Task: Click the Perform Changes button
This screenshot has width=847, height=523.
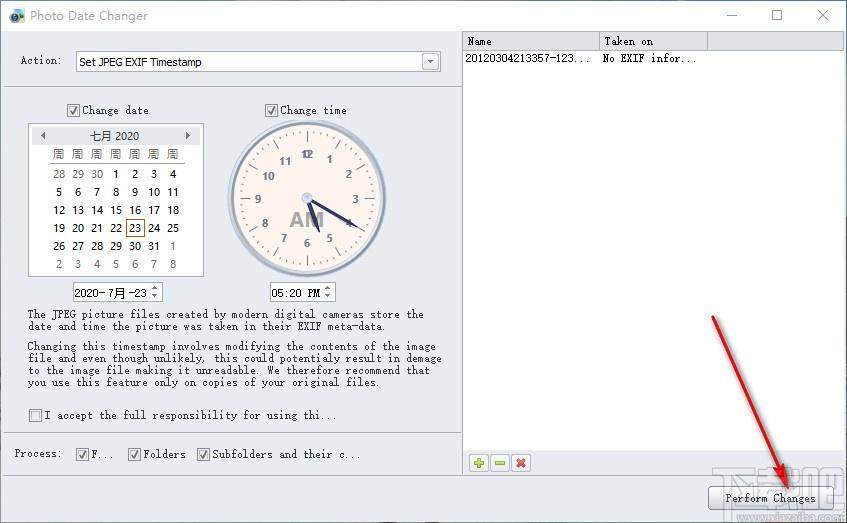Action: (770, 498)
